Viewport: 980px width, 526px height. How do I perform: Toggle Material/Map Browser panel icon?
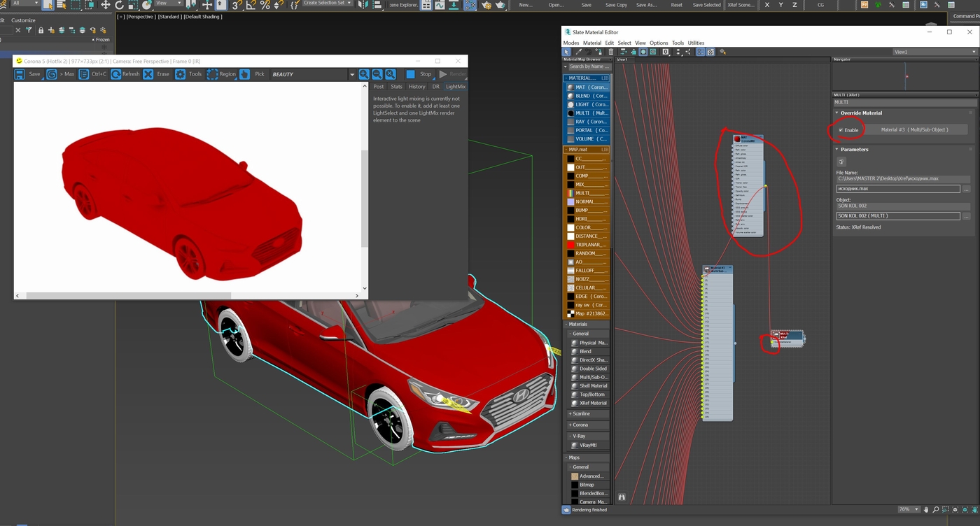701,52
